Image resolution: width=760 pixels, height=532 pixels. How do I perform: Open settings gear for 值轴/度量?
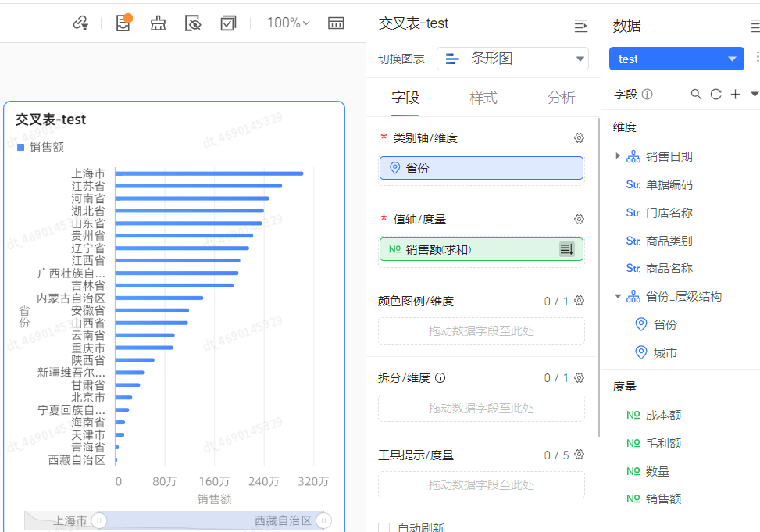pos(579,220)
